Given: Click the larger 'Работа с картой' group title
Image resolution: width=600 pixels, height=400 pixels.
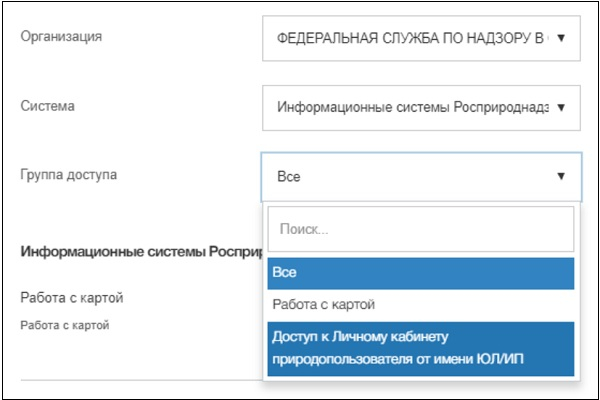Looking at the screenshot, I should pyautogui.click(x=72, y=298).
